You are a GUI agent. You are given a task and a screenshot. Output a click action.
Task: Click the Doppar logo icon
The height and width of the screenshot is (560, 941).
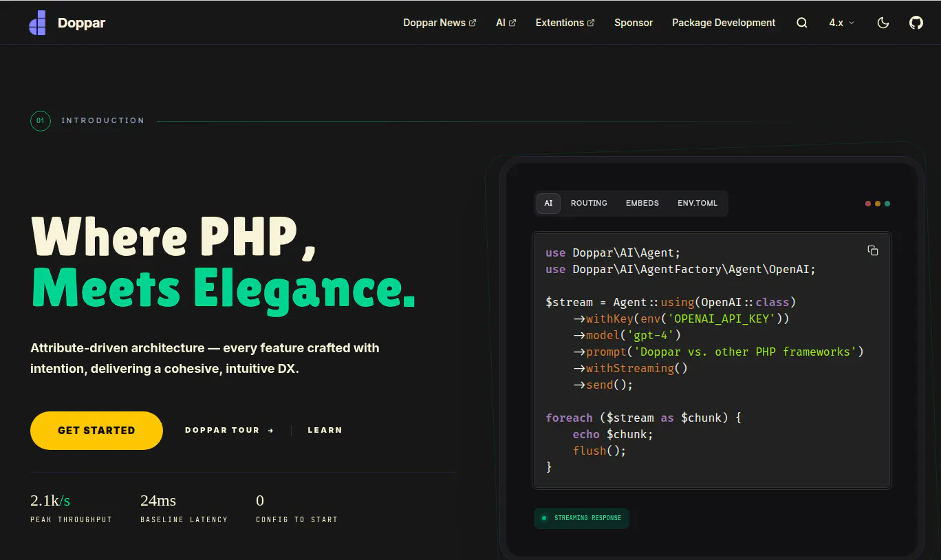click(x=38, y=23)
